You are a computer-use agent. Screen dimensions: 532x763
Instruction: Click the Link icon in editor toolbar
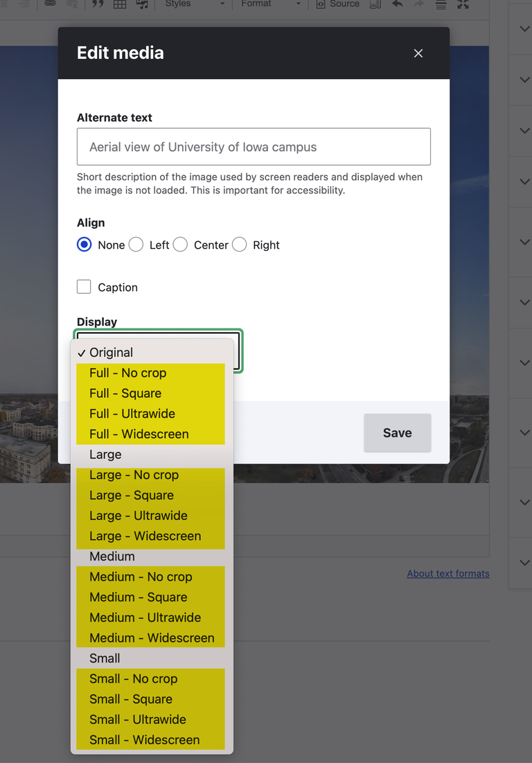pyautogui.click(x=50, y=4)
